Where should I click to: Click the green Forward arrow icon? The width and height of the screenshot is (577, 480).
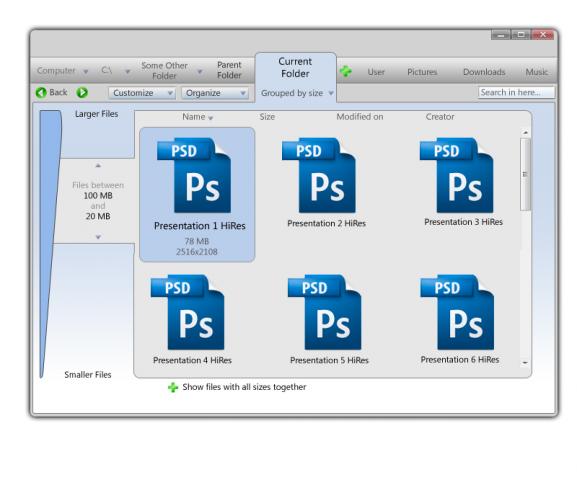82,92
